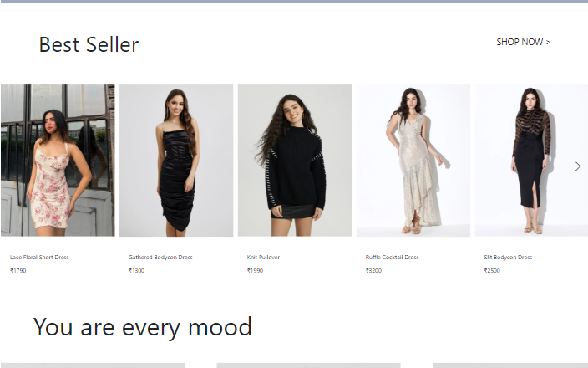Image resolution: width=588 pixels, height=368 pixels.
Task: Open the Slit Bodycon Dress photo
Action: coord(531,161)
